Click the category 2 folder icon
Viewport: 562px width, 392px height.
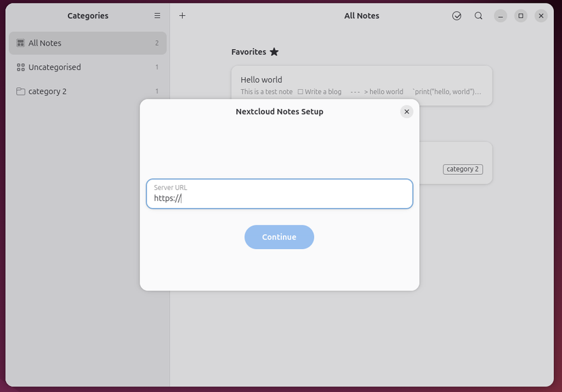pyautogui.click(x=21, y=91)
